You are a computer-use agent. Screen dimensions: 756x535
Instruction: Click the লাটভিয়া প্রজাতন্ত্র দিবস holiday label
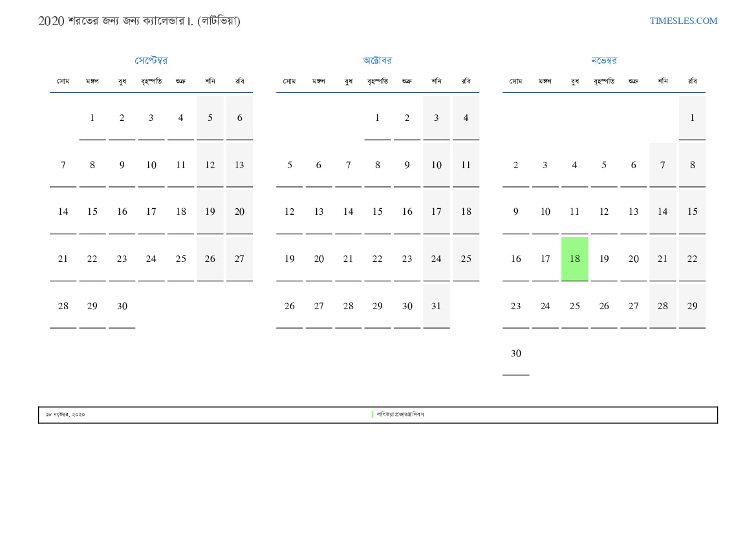pos(400,414)
